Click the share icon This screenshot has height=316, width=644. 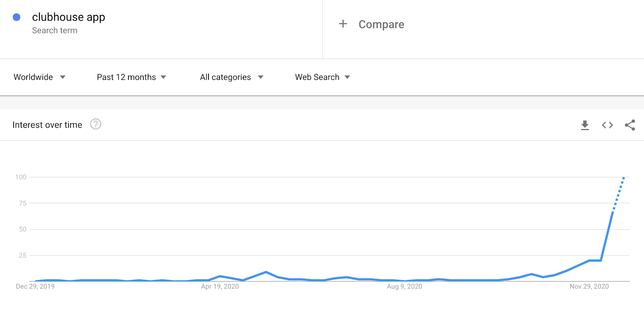(x=630, y=125)
